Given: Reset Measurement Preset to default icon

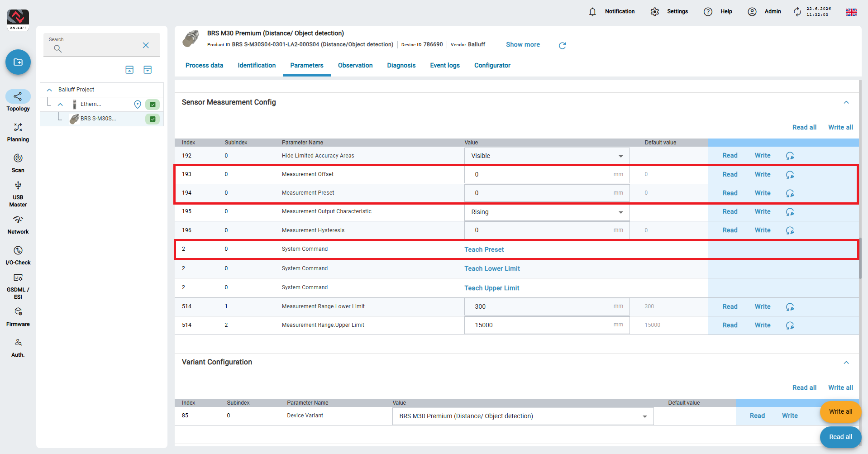Looking at the screenshot, I should click(x=790, y=193).
